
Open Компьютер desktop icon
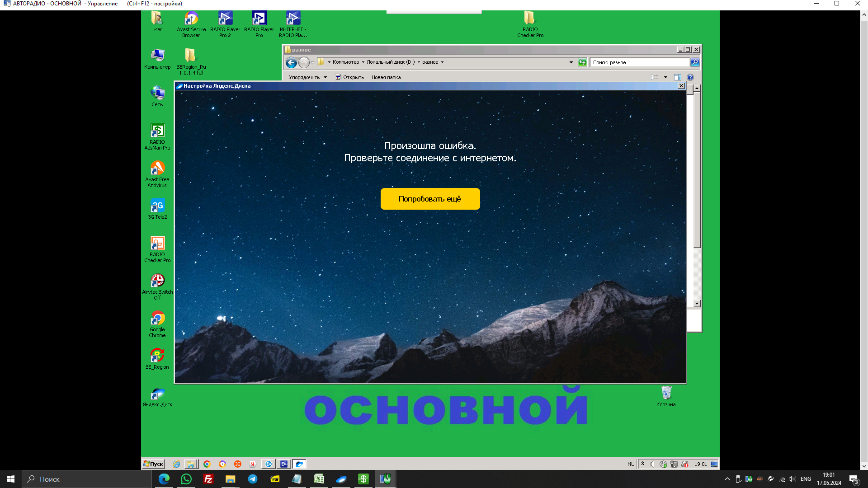tap(157, 59)
